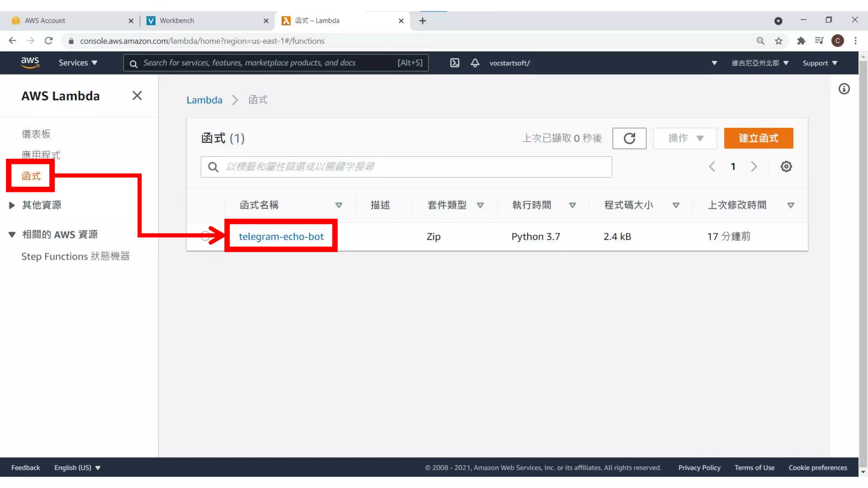Screen dimensions: 868x488
Task: Close the AWS Lambda sidebar
Action: point(137,96)
